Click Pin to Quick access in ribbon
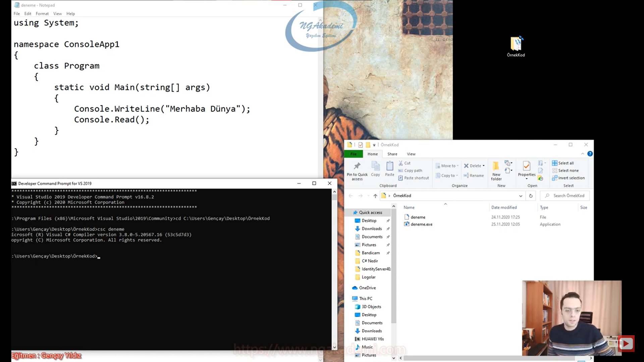The image size is (644, 362). pos(357,171)
